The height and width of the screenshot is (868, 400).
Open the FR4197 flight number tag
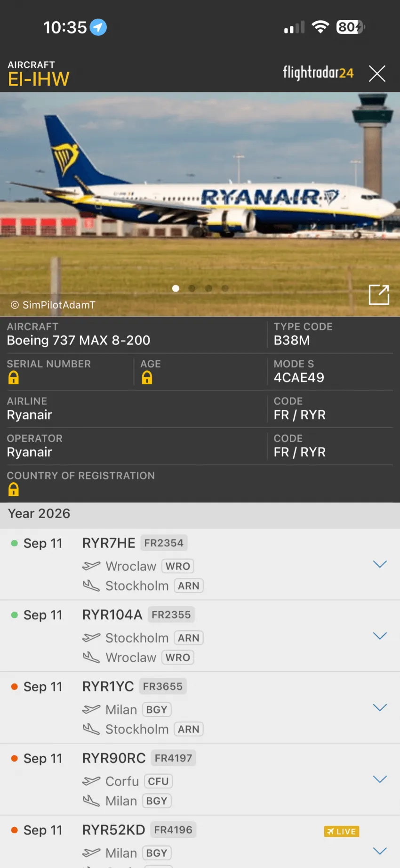tap(173, 758)
